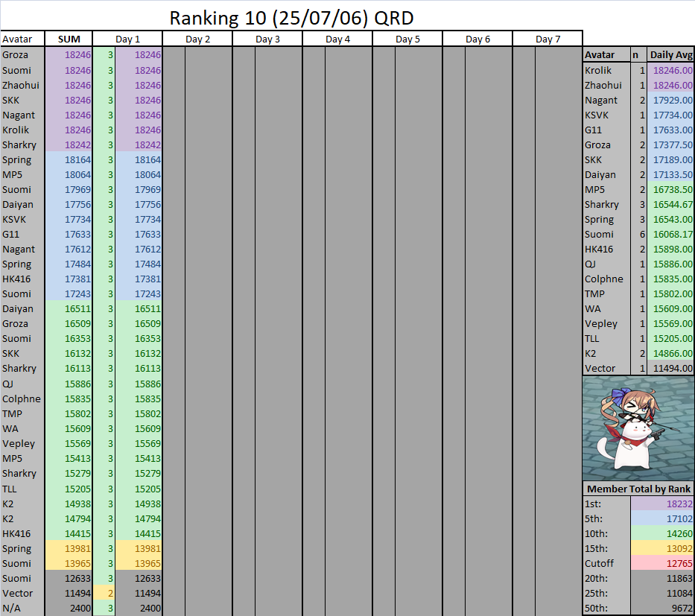Select the N/A SUM value 2400
This screenshot has width=695, height=616.
point(69,608)
